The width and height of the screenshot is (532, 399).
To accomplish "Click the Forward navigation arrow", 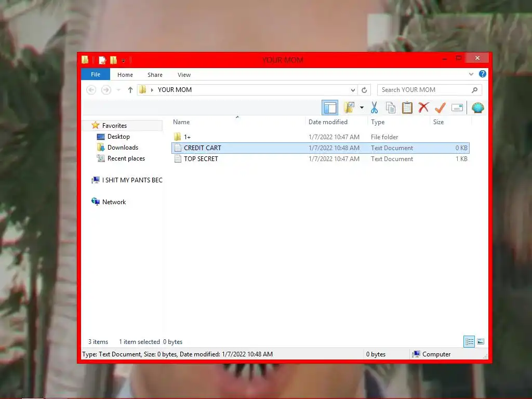I will pos(106,90).
